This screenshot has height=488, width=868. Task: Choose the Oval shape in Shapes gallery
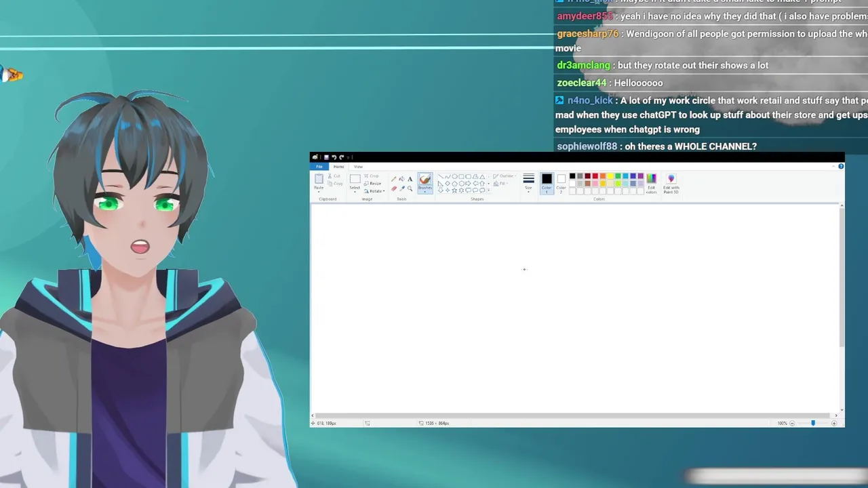[x=454, y=177]
